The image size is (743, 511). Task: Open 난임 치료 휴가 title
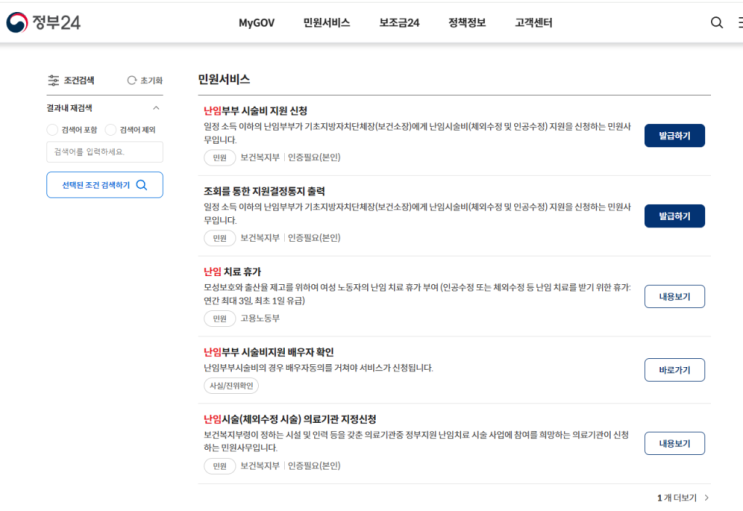232,272
